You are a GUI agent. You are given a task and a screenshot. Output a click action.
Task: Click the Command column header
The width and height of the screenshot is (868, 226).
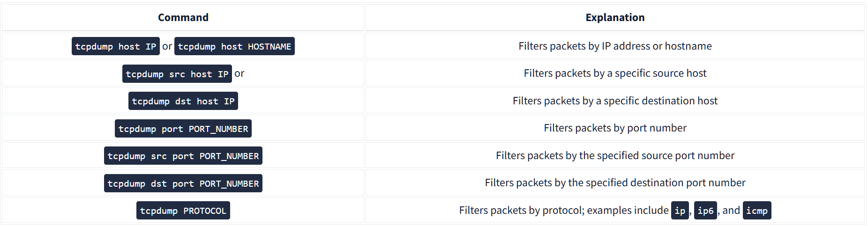pos(183,18)
